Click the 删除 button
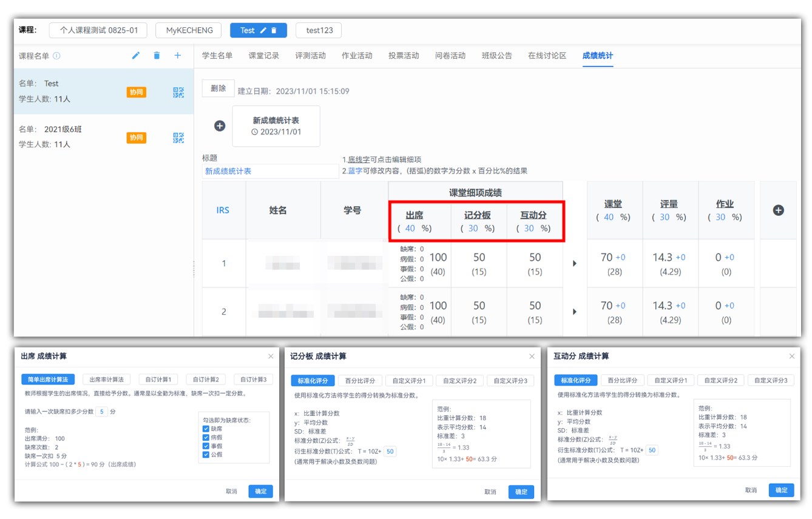Image resolution: width=812 pixels, height=519 pixels. pyautogui.click(x=218, y=89)
